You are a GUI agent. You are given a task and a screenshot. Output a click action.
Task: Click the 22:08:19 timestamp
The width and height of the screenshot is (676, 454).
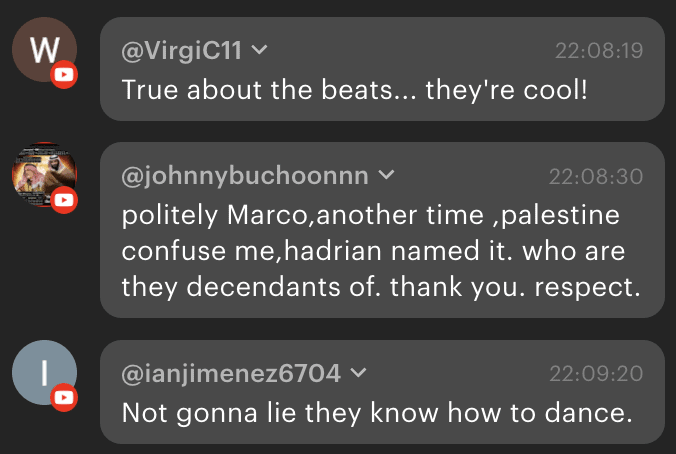click(x=599, y=50)
